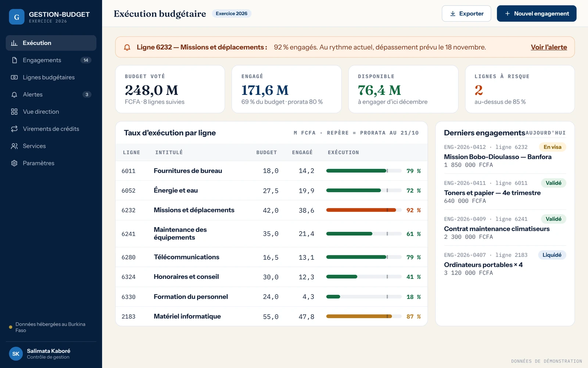Go to Lignes budgétaires section
The width and height of the screenshot is (588, 368).
click(x=51, y=77)
